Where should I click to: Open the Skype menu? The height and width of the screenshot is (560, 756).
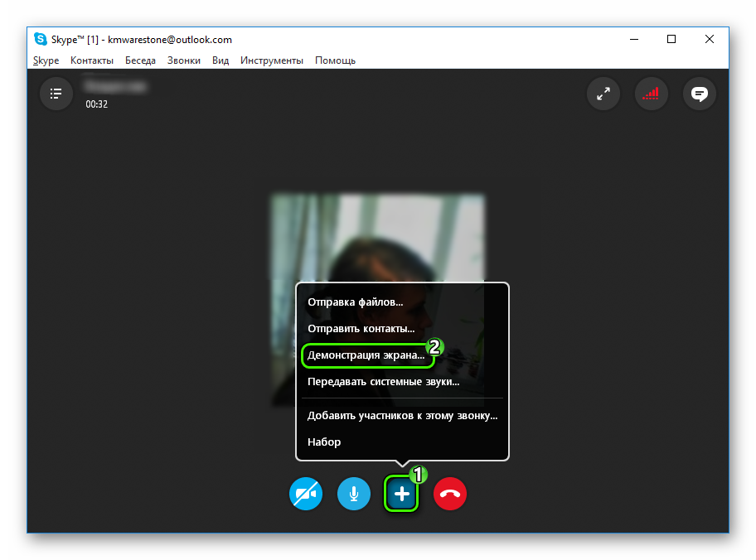click(46, 60)
